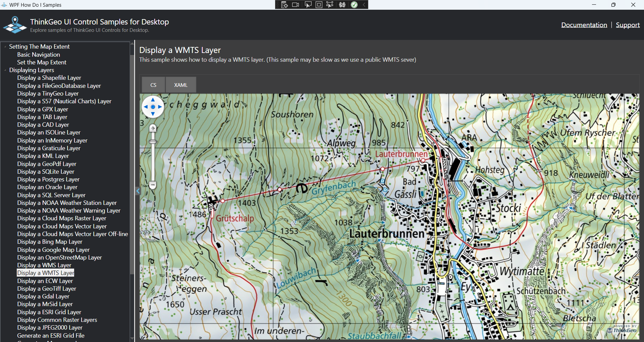Pan the map left with the arrow

(146, 107)
